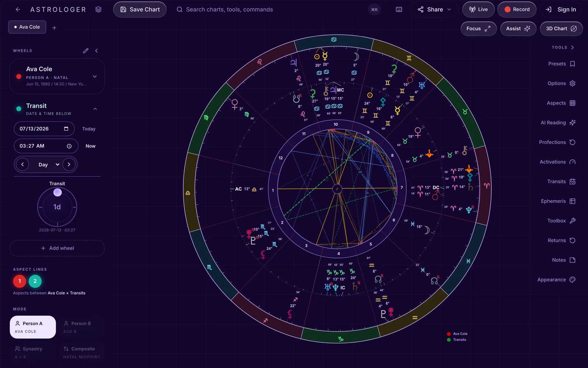Open the Presets tool
Viewport: 588px width, 368px height.
pos(562,64)
